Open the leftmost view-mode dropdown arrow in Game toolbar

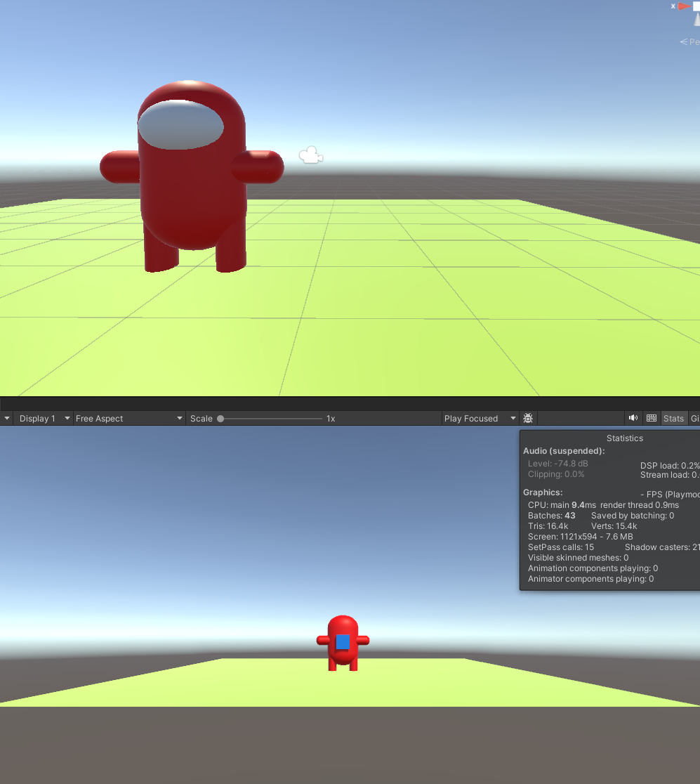[x=6, y=418]
